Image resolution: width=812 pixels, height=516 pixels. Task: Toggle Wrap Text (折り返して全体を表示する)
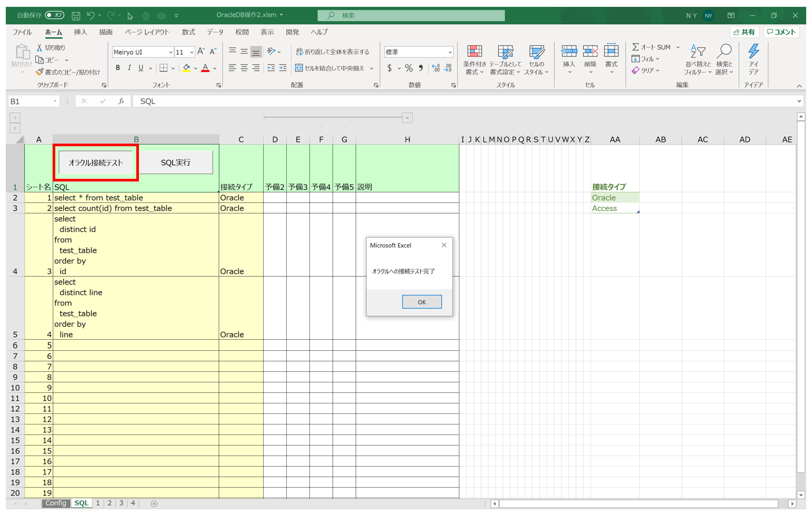pos(333,52)
